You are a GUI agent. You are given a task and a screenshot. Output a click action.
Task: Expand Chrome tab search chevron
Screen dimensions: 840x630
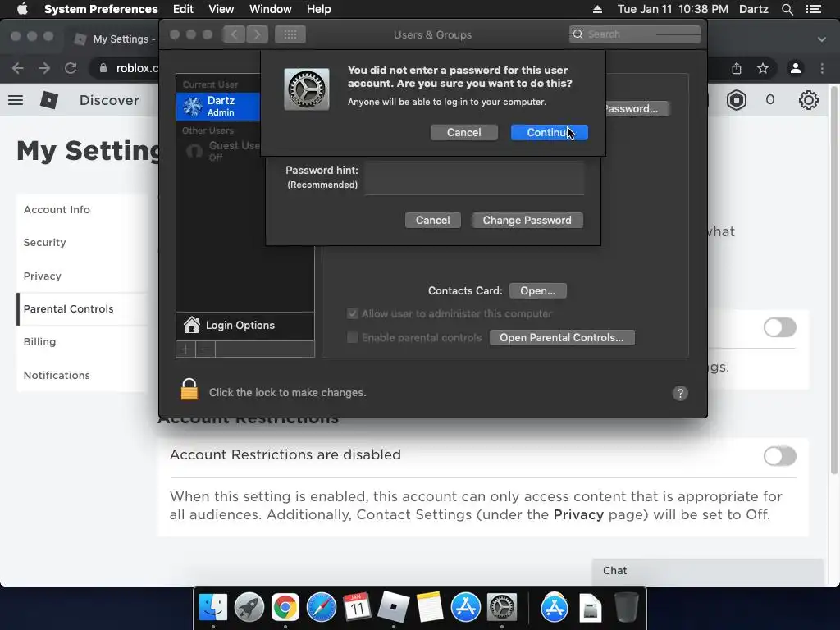coord(822,39)
